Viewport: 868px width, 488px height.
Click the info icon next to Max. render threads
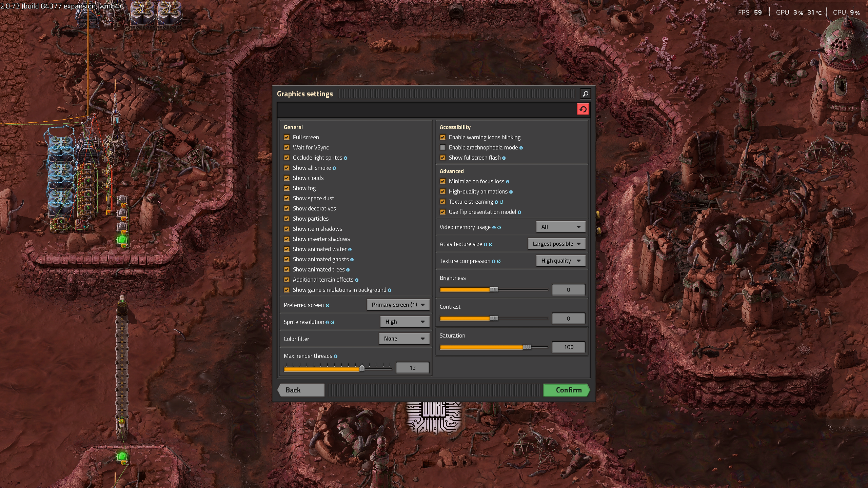[336, 356]
